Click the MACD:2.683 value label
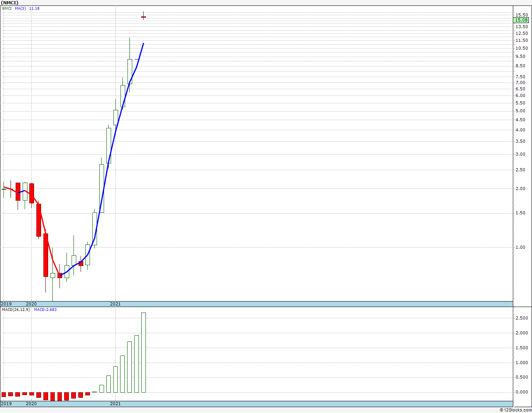 pos(45,309)
